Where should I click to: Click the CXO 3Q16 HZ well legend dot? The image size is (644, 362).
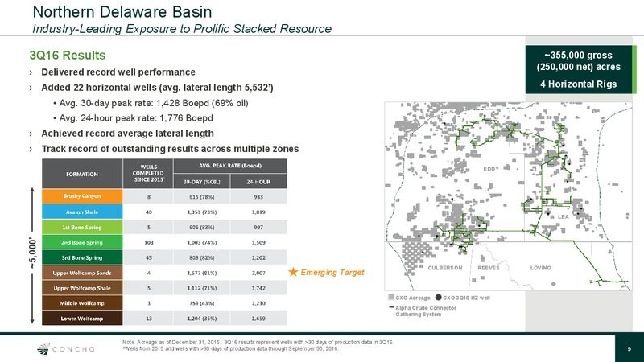[x=438, y=297]
